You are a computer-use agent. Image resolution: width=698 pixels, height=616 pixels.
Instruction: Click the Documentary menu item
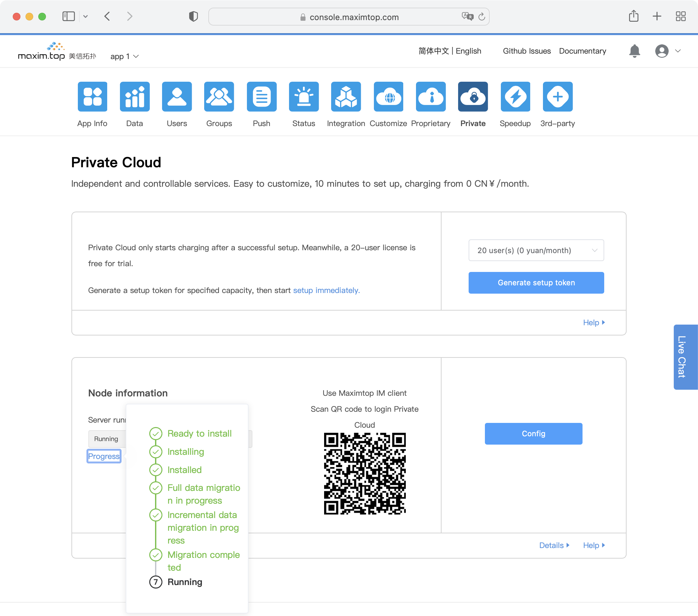point(582,51)
